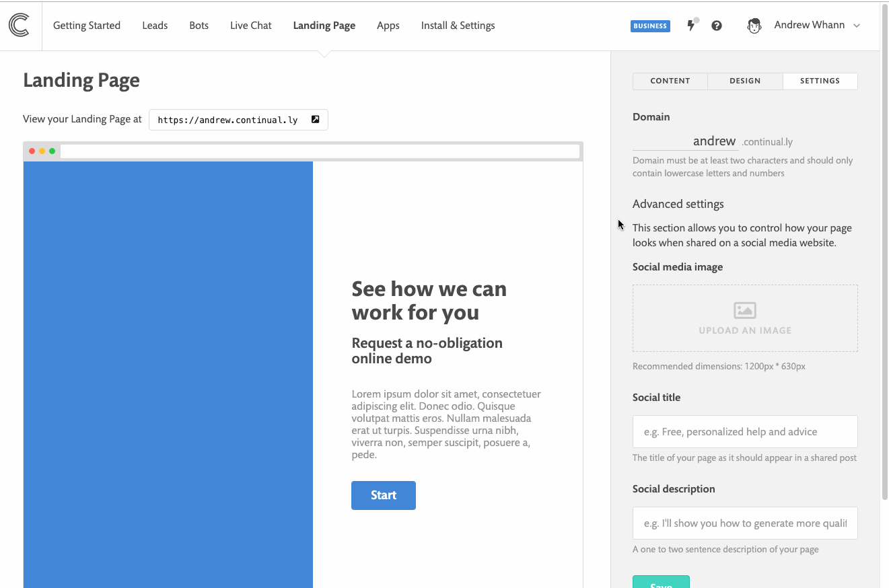Click the Start button on the landing page preview

point(383,494)
